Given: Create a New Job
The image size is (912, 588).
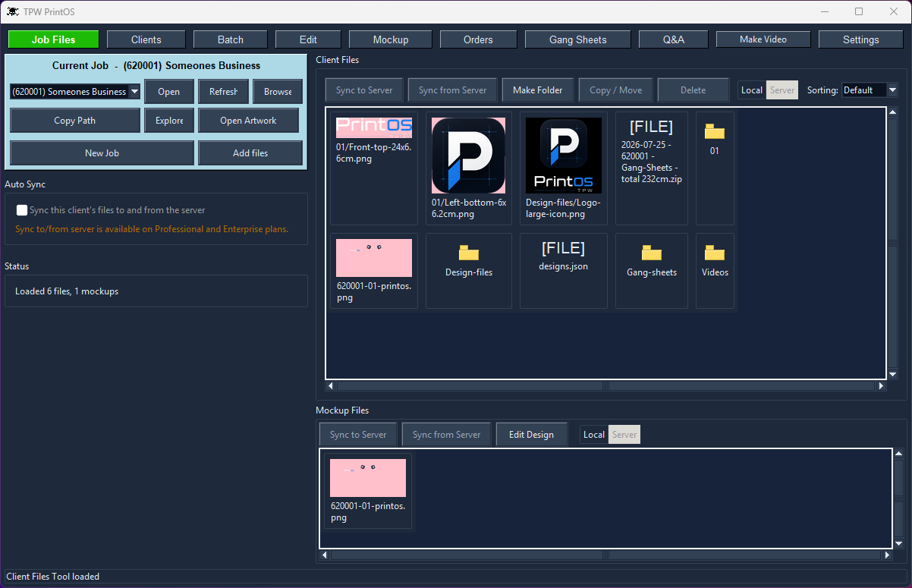Looking at the screenshot, I should point(102,153).
